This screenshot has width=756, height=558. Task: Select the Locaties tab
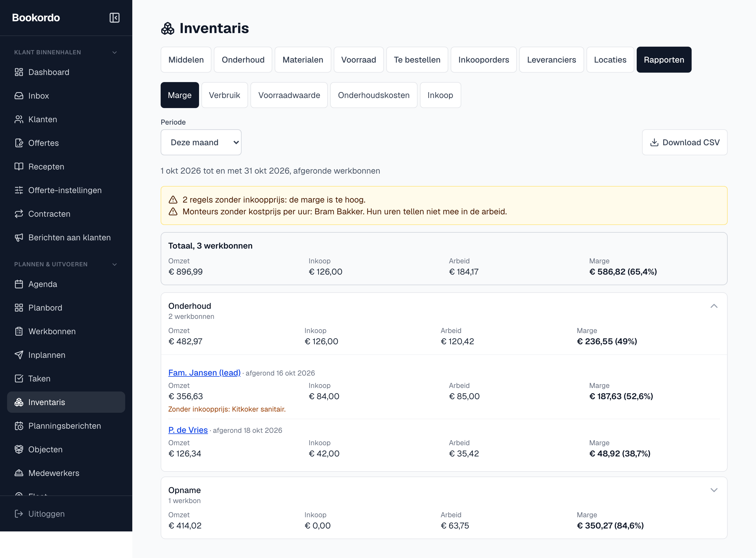(610, 60)
